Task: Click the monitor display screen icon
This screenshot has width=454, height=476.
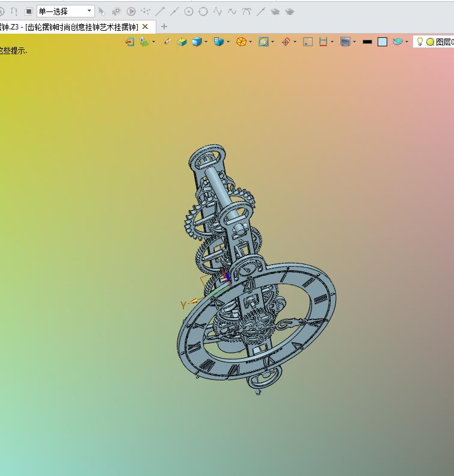Action: pos(345,42)
